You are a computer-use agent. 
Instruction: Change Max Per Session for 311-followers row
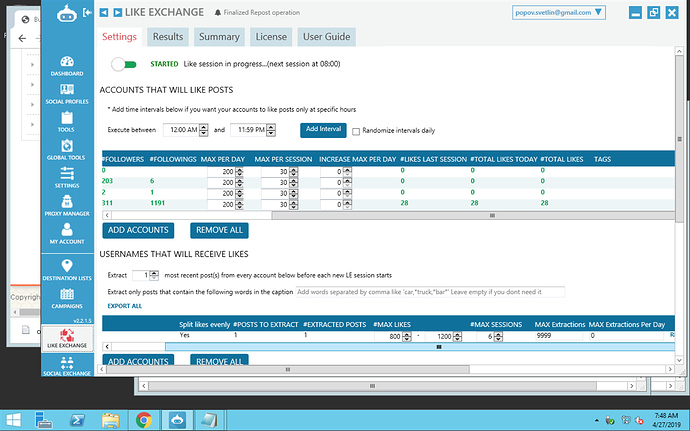pyautogui.click(x=294, y=205)
